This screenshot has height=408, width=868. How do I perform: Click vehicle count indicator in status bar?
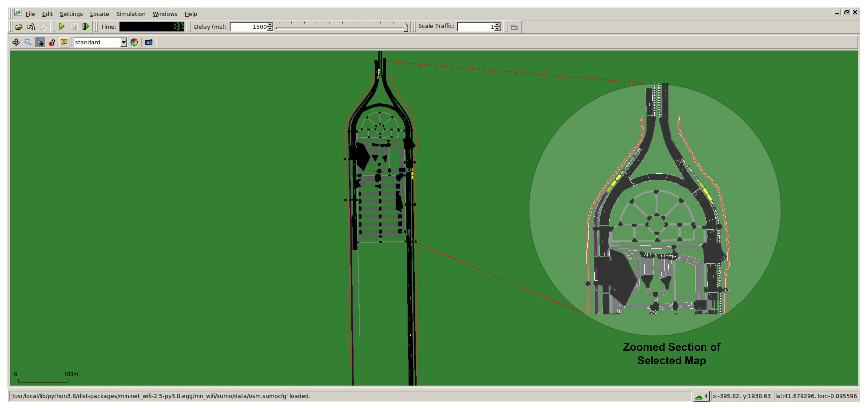pyautogui.click(x=702, y=396)
